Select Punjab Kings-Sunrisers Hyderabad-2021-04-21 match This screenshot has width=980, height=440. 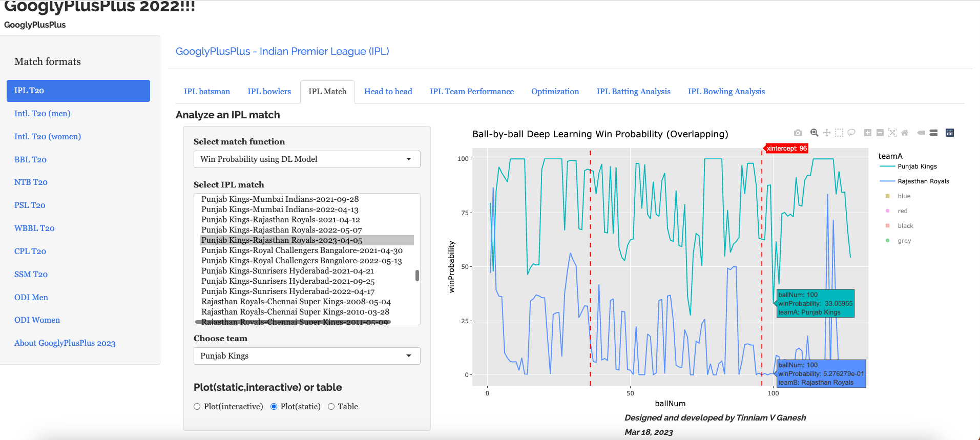click(x=287, y=271)
